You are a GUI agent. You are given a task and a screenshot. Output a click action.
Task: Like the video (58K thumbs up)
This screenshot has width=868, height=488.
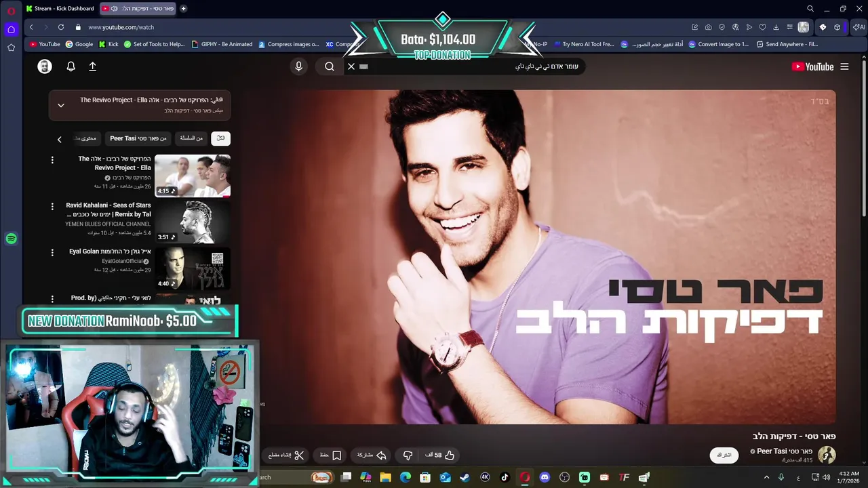[x=441, y=455]
